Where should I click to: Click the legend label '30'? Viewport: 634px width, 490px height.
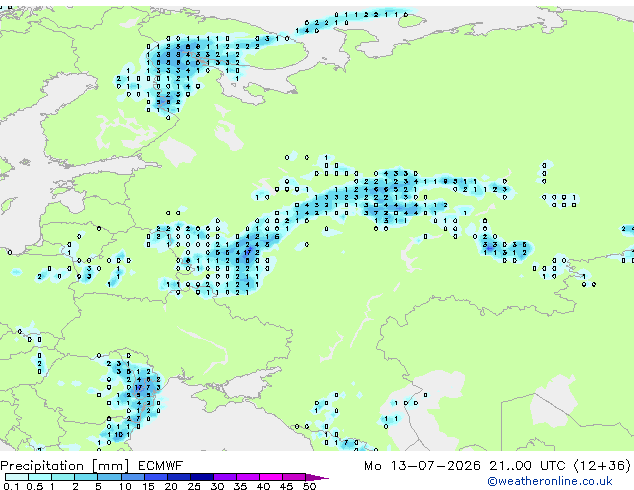coord(217,486)
